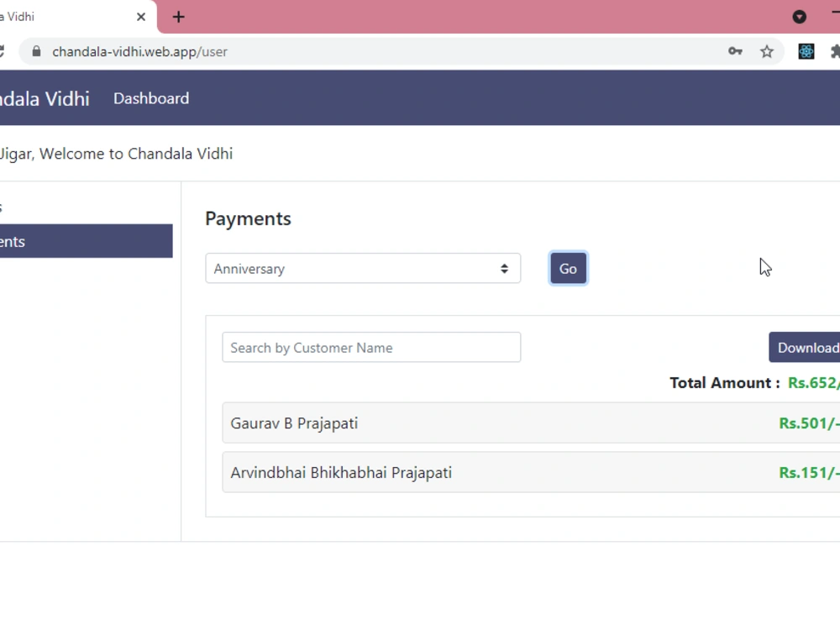Open the React Developer Tools extension icon

(806, 51)
